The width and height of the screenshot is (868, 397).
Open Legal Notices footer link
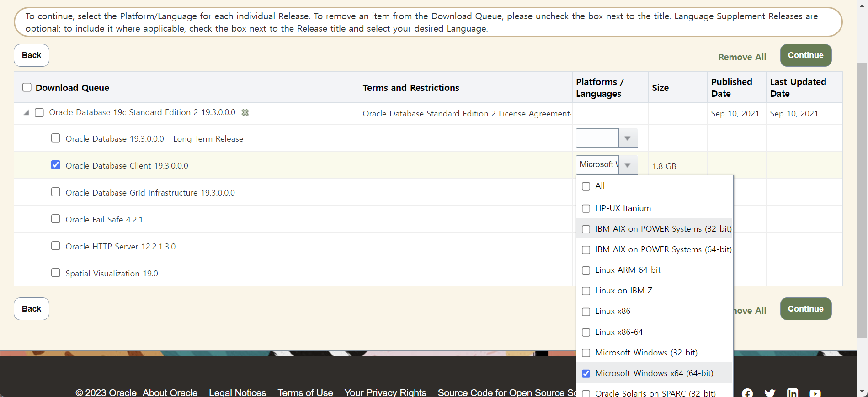click(237, 392)
